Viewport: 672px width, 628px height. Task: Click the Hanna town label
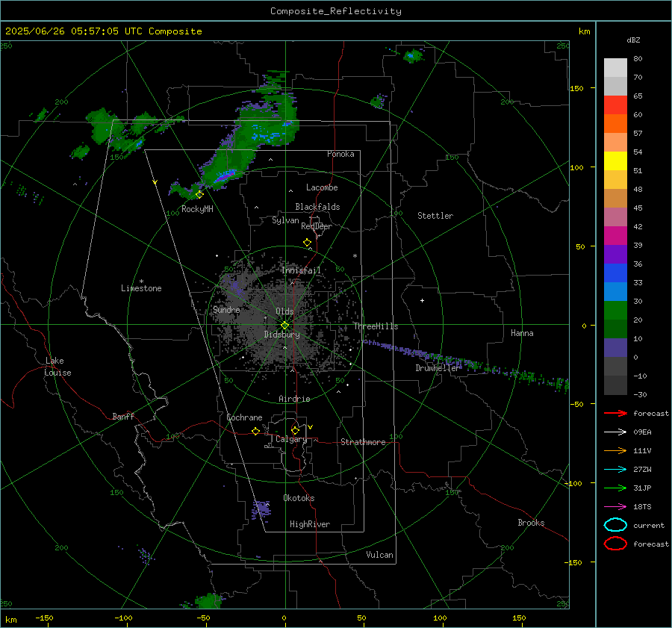[x=522, y=333]
